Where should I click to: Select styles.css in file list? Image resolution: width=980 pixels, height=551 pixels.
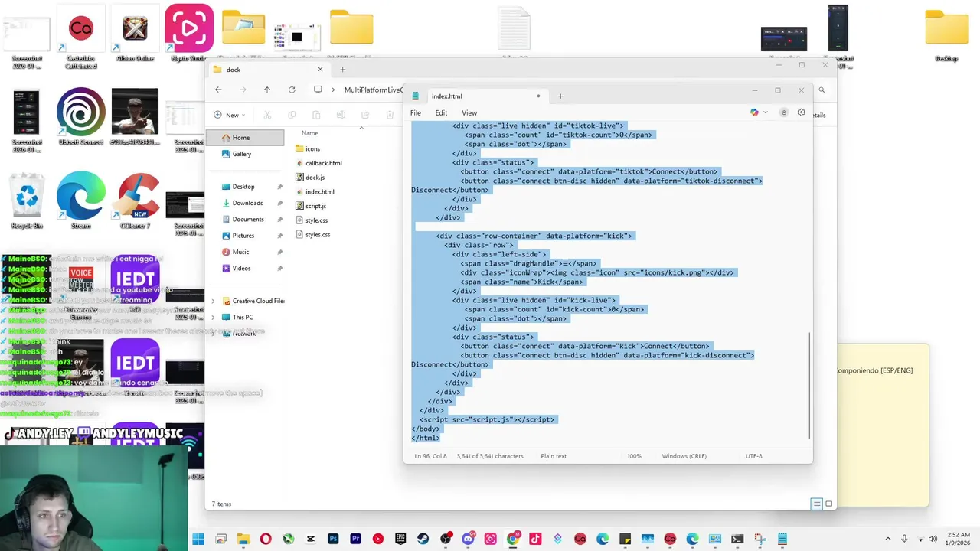pos(313,234)
